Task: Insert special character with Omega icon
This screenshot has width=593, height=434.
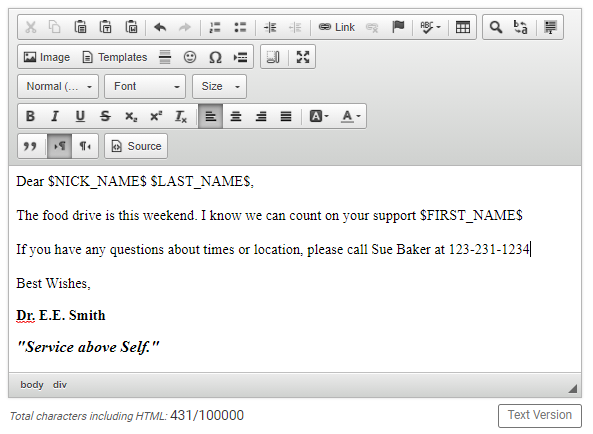Action: point(215,57)
